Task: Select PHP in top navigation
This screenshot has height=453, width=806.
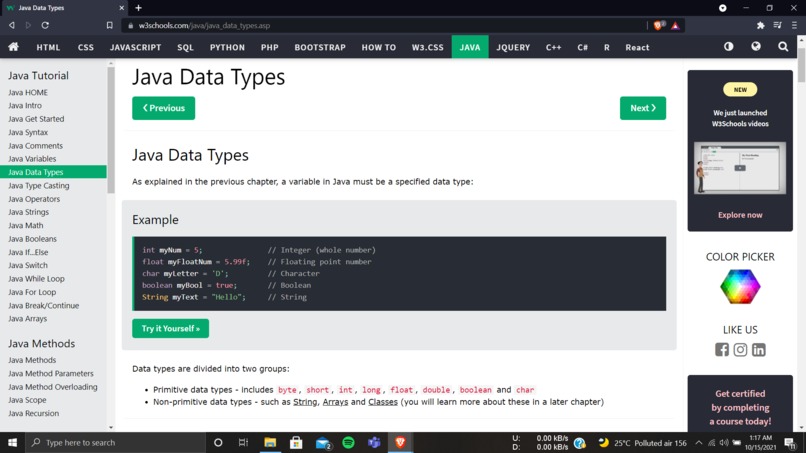Action: pyautogui.click(x=269, y=47)
